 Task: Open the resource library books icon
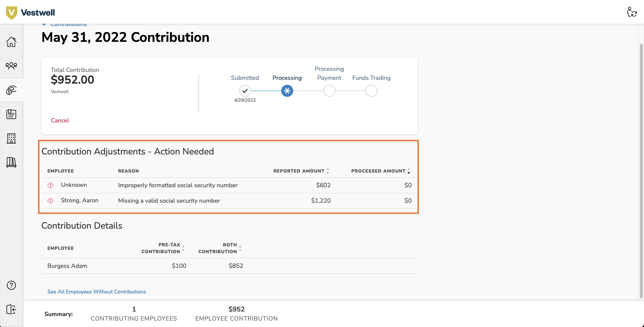pyautogui.click(x=11, y=162)
